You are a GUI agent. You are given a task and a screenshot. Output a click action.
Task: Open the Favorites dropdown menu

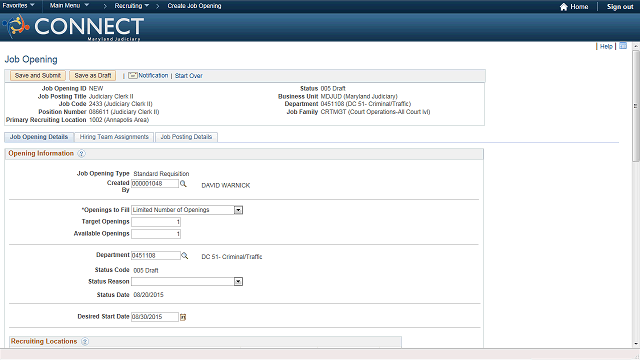(x=18, y=5)
